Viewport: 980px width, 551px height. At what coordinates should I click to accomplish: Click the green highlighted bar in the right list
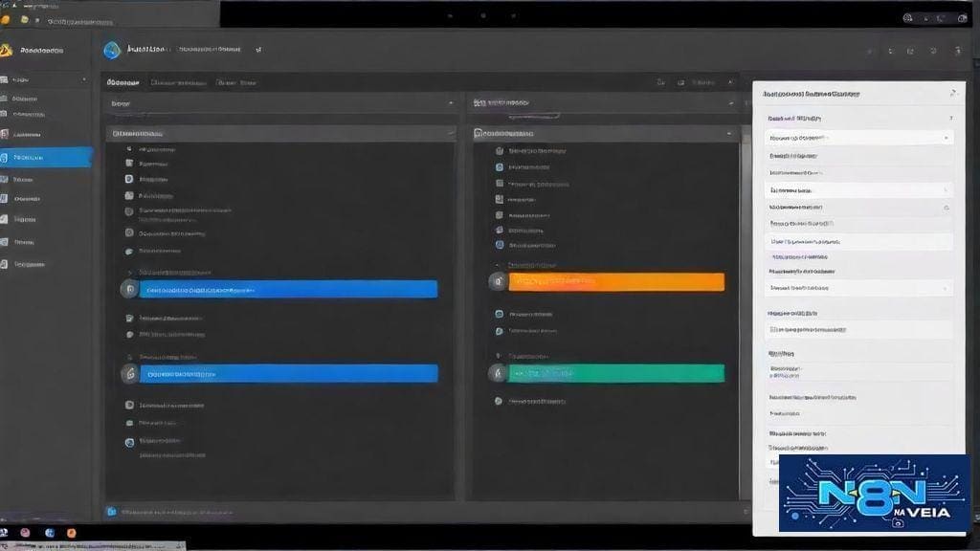[x=616, y=374]
